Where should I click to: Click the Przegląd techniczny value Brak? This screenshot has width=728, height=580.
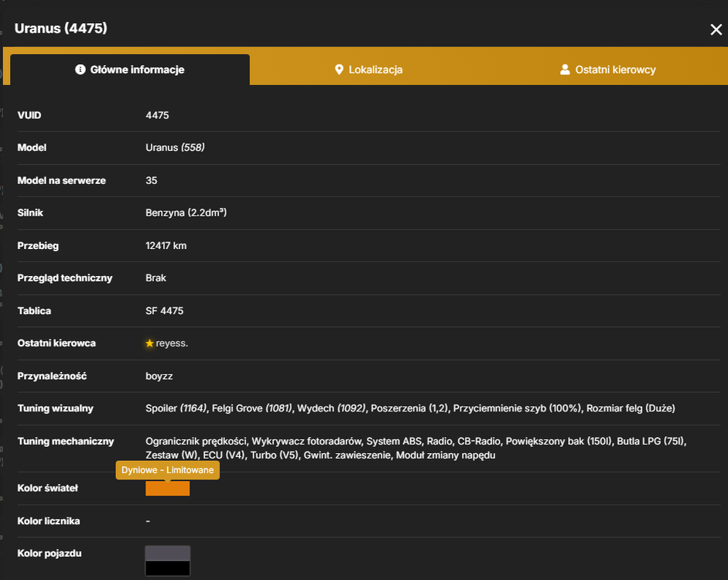(156, 278)
